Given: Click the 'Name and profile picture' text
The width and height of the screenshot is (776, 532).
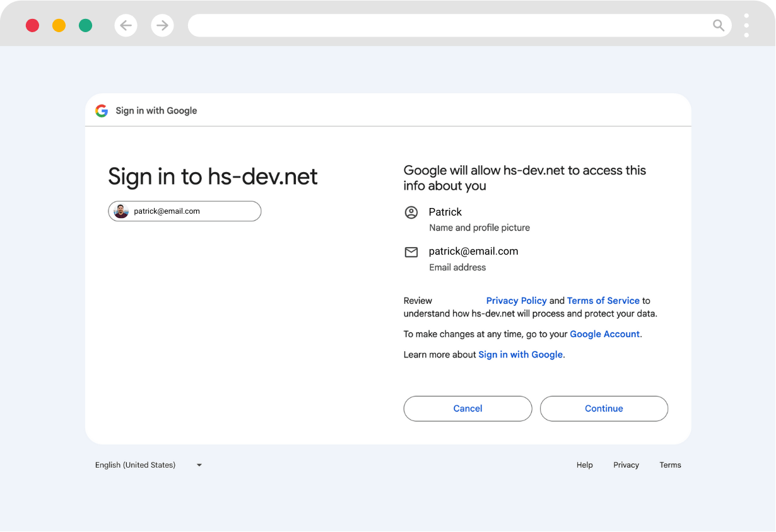Looking at the screenshot, I should [x=479, y=228].
